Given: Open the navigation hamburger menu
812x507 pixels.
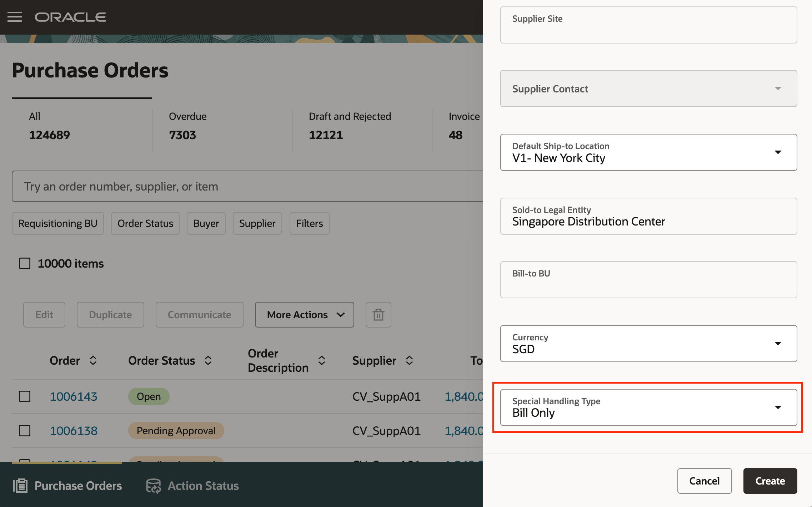Looking at the screenshot, I should pos(15,17).
